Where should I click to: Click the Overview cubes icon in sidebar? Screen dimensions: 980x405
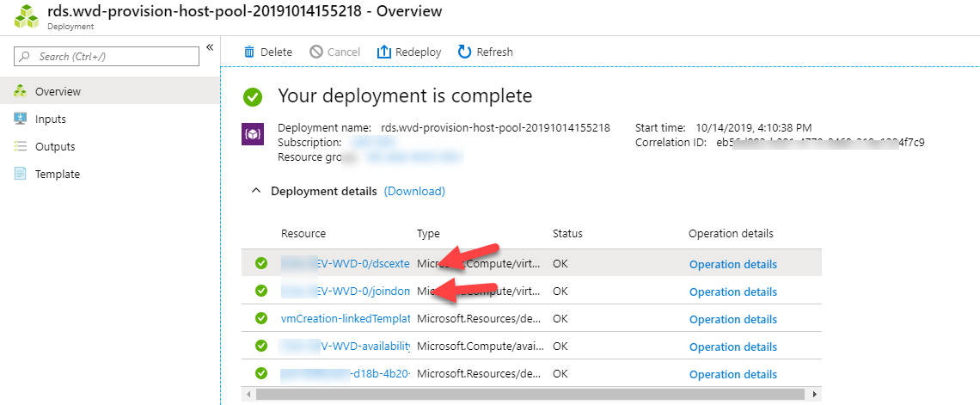click(20, 91)
